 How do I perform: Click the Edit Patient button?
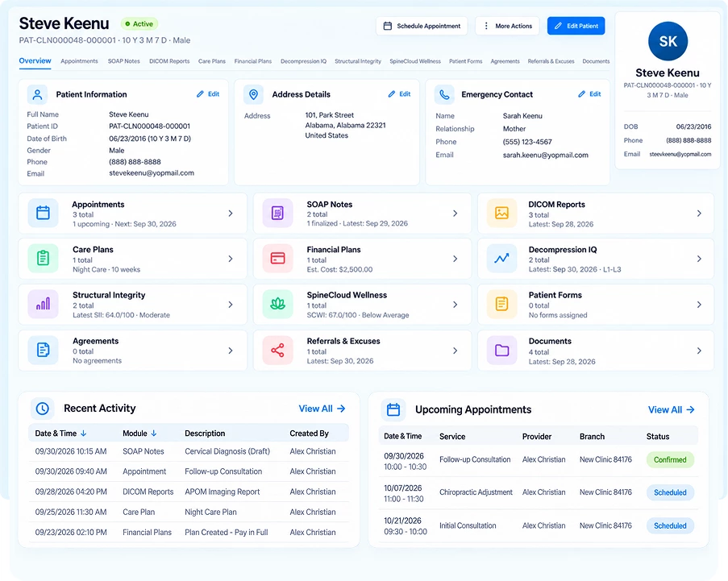point(576,26)
